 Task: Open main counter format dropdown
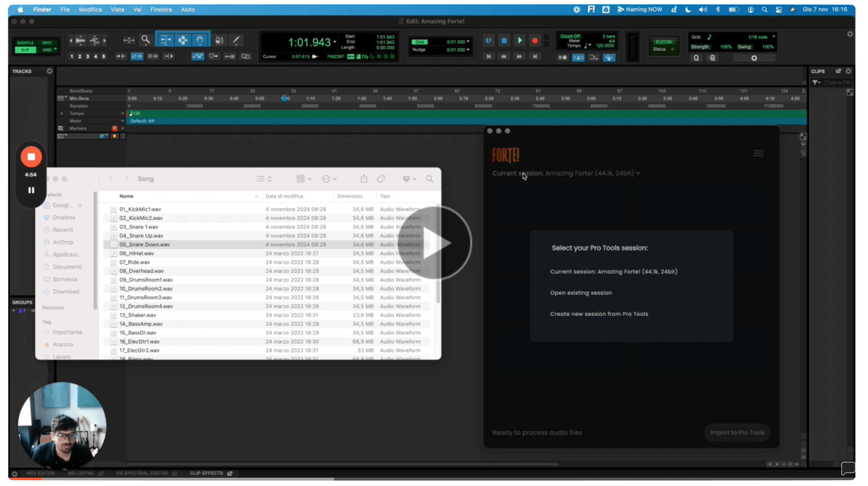coord(335,42)
